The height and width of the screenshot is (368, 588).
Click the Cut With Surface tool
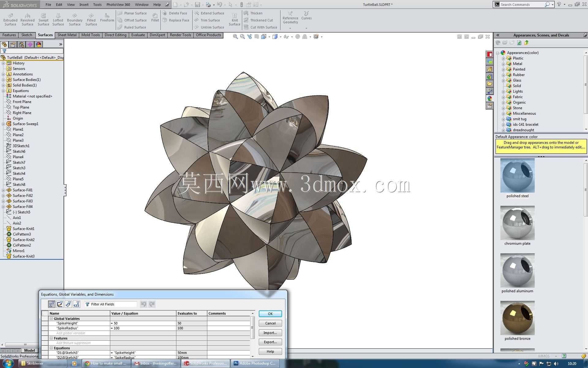pos(261,27)
